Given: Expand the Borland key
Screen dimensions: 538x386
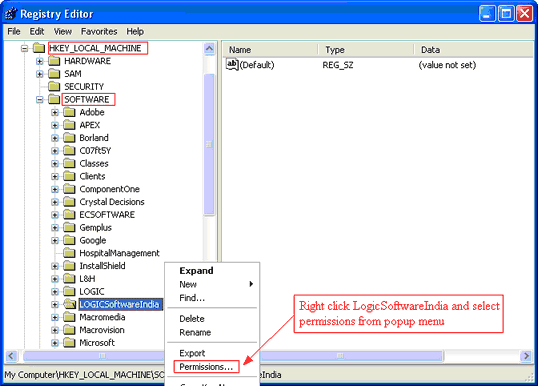Looking at the screenshot, I should tap(55, 138).
